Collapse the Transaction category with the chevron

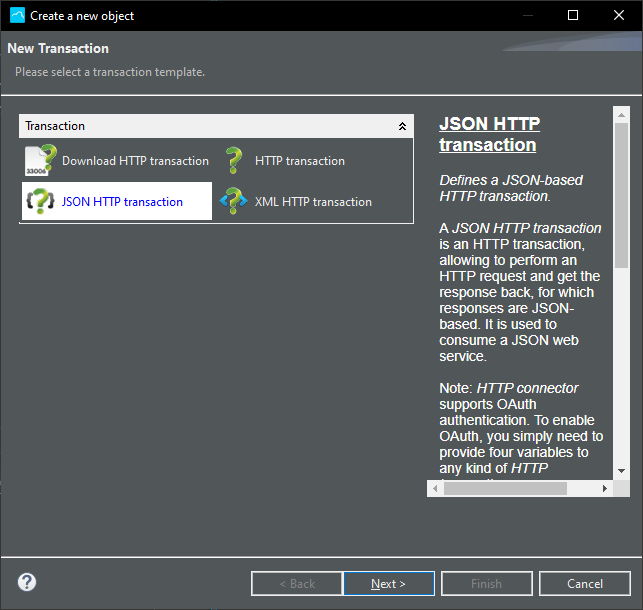402,127
